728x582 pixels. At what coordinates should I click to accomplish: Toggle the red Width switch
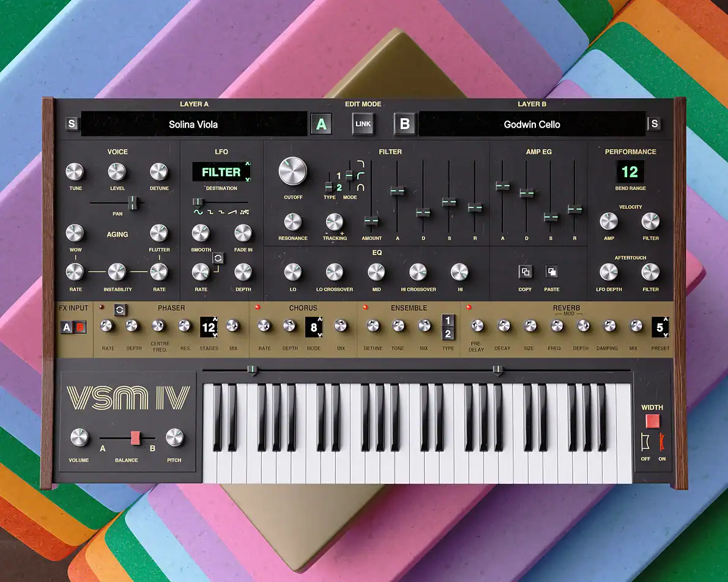pyautogui.click(x=652, y=421)
